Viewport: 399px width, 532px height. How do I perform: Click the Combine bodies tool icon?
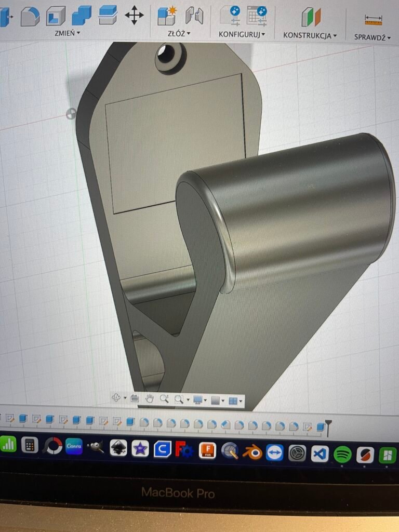(82, 16)
